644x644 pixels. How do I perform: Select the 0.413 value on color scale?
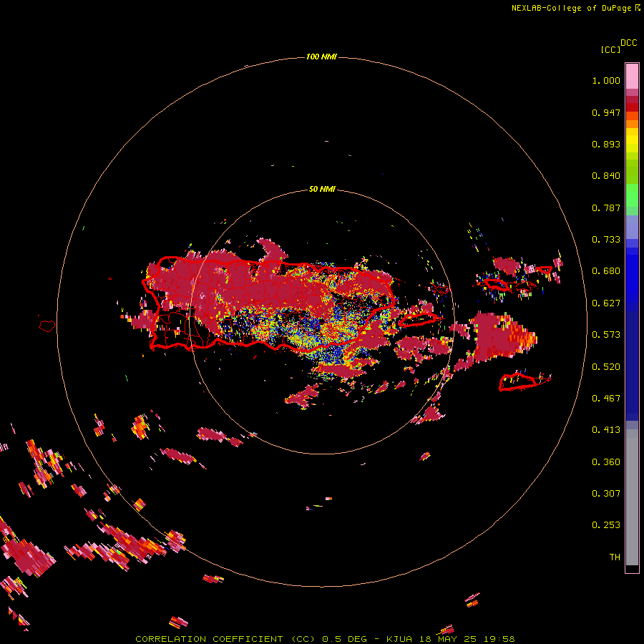tap(606, 430)
